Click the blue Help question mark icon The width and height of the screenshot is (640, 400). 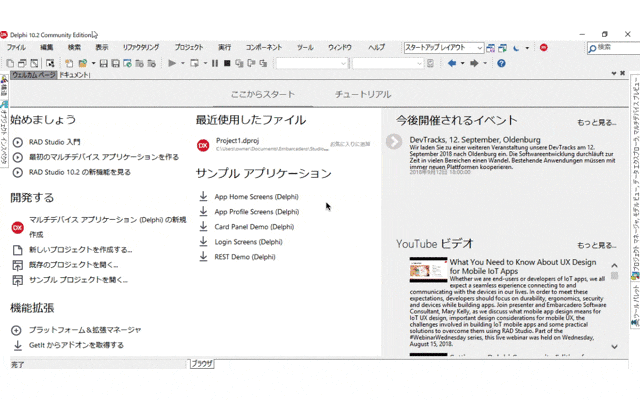(x=501, y=63)
